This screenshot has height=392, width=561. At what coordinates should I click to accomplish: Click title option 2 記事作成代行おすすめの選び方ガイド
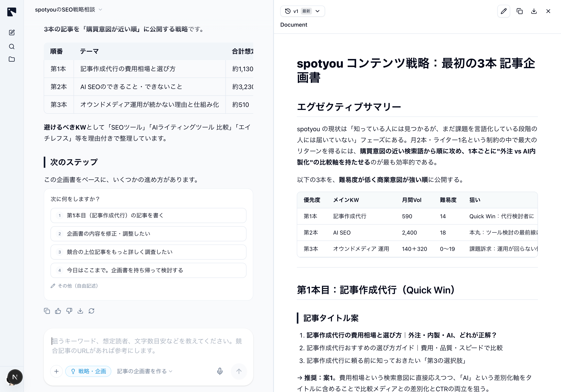[x=404, y=348]
